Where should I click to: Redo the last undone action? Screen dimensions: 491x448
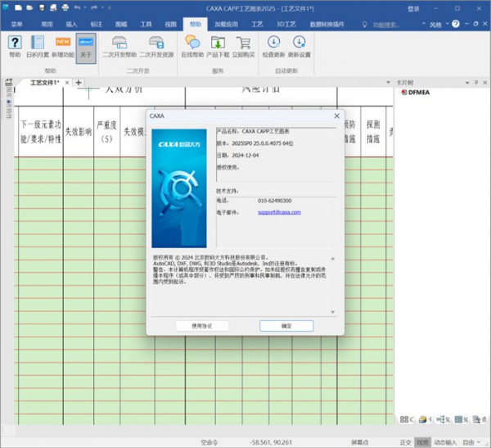pos(94,8)
